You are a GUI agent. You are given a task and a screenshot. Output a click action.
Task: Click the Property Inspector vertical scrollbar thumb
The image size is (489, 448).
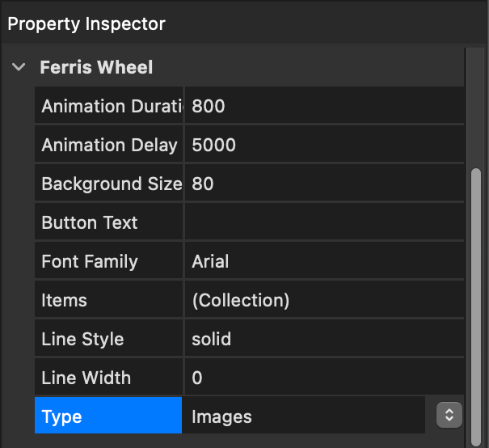(476, 307)
